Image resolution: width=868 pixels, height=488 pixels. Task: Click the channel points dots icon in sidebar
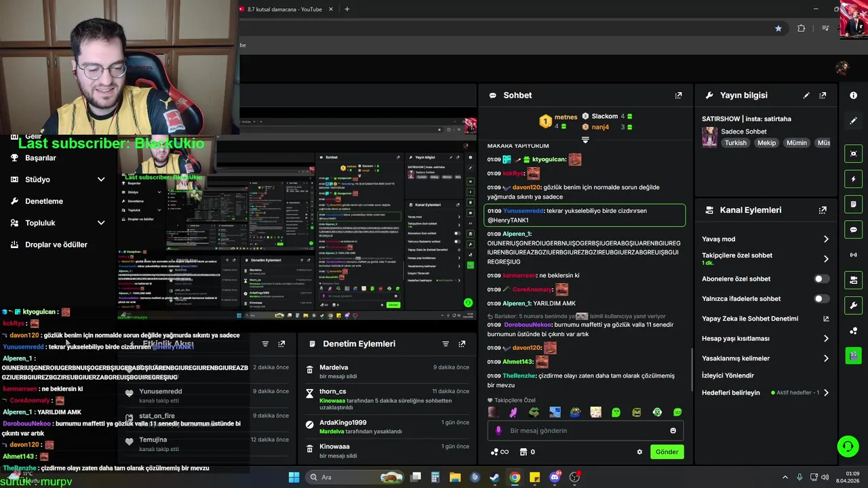[x=853, y=331]
